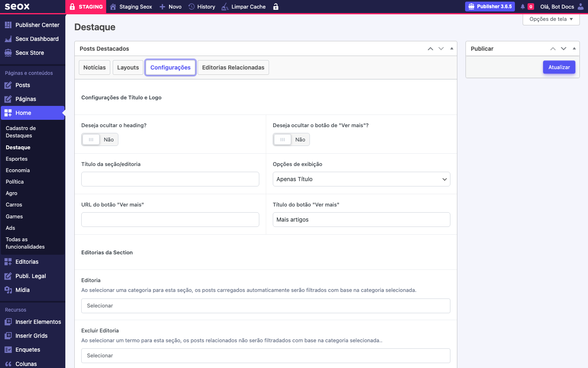The width and height of the screenshot is (588, 368).
Task: Click the URL do botão Ver mais input
Action: point(170,220)
